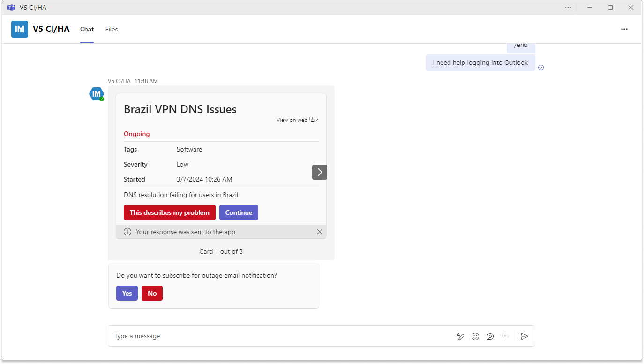Open the Loop components icon in compose box
Viewport: 644px width, 364px height.
[490, 336]
